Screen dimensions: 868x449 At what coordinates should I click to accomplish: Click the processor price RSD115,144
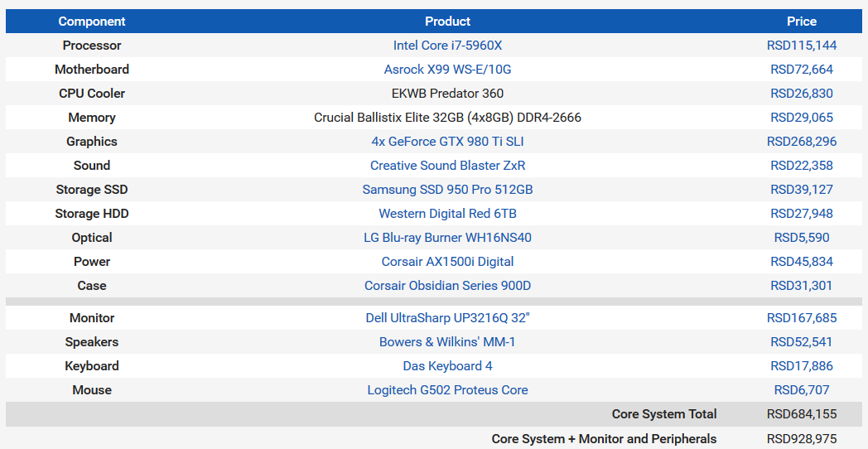pos(802,46)
